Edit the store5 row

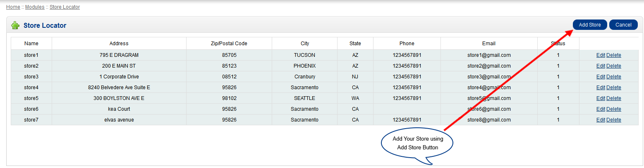click(601, 98)
